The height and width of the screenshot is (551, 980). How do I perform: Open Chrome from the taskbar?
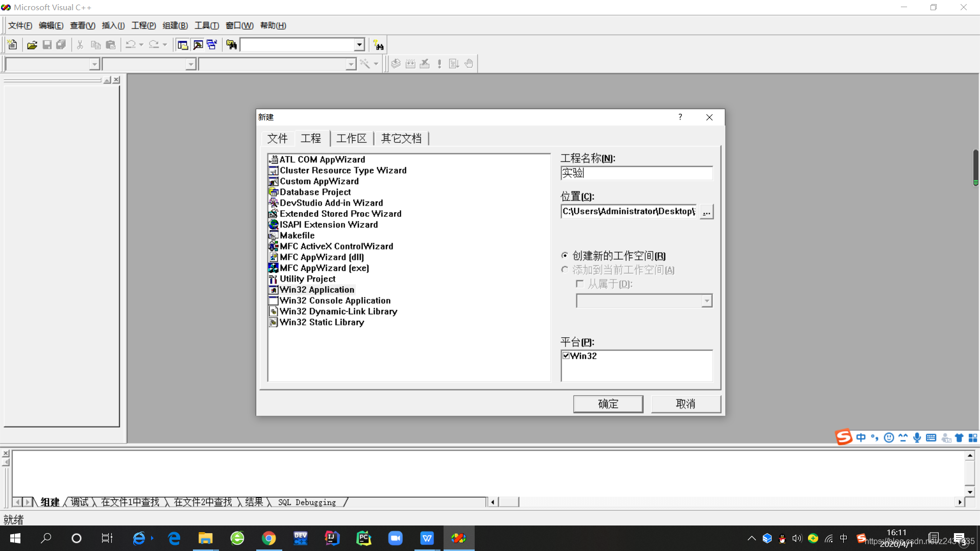pos(269,538)
